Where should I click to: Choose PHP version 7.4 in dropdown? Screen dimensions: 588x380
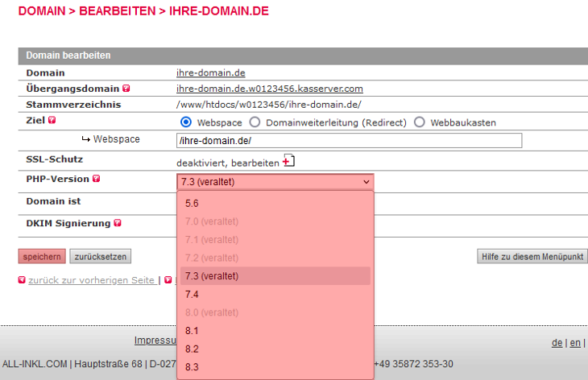[x=192, y=295]
